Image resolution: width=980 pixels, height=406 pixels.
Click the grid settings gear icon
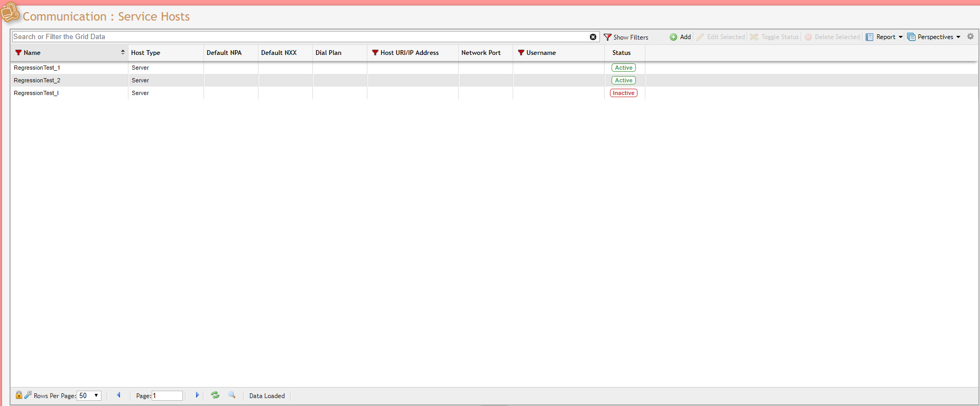point(970,36)
